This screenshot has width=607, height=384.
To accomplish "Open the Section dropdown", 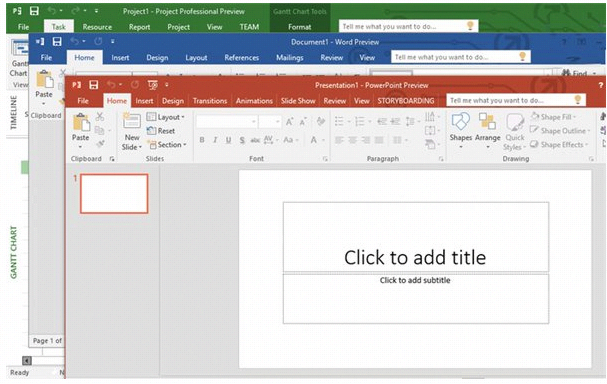I will click(x=167, y=145).
